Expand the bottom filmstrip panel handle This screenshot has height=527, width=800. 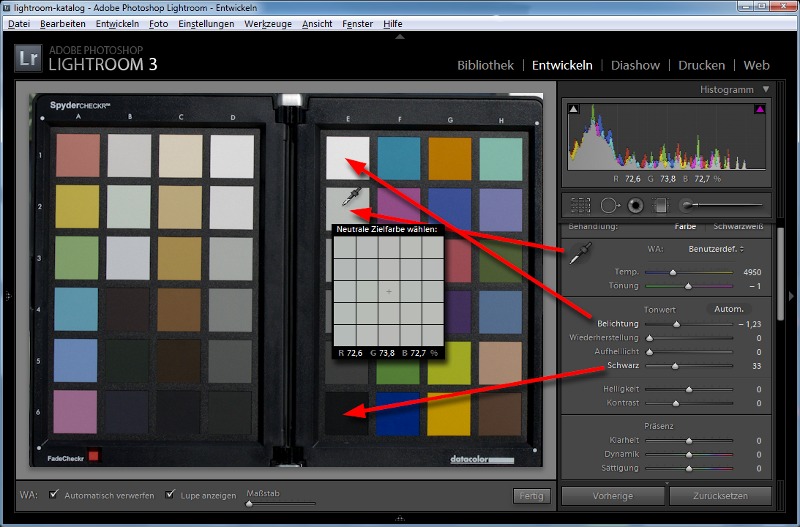[400, 518]
